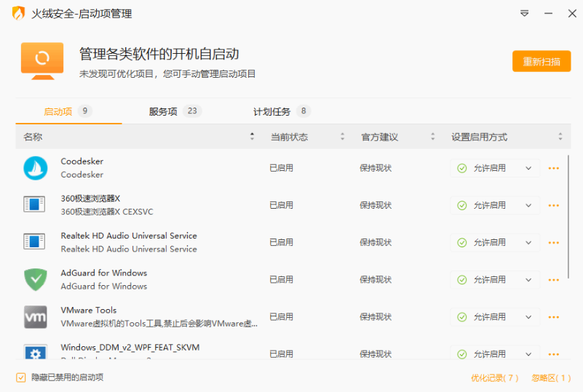Click the VMware Tools vm icon

click(35, 317)
